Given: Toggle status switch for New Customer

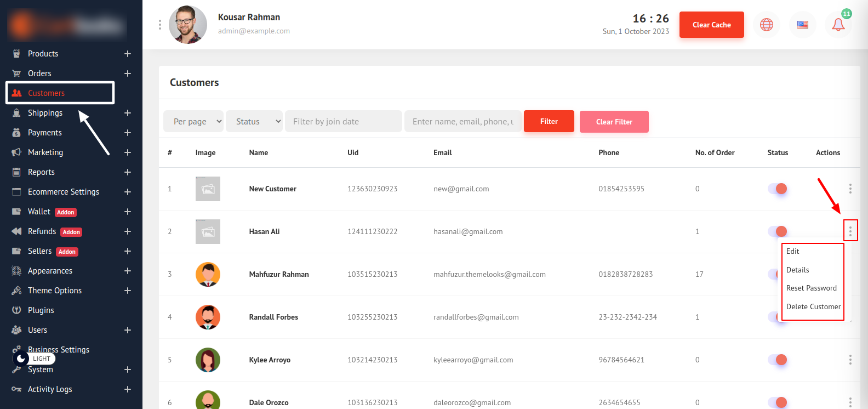Looking at the screenshot, I should pyautogui.click(x=777, y=189).
